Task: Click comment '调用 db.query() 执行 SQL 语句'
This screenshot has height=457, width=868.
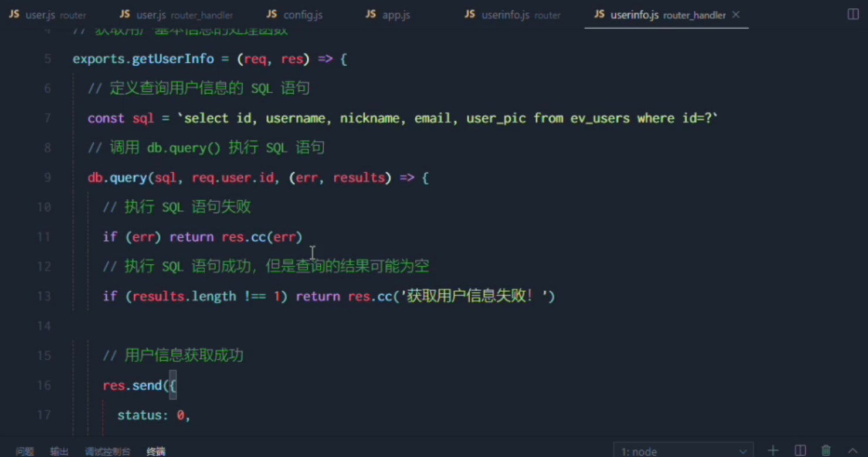Action: coord(217,148)
